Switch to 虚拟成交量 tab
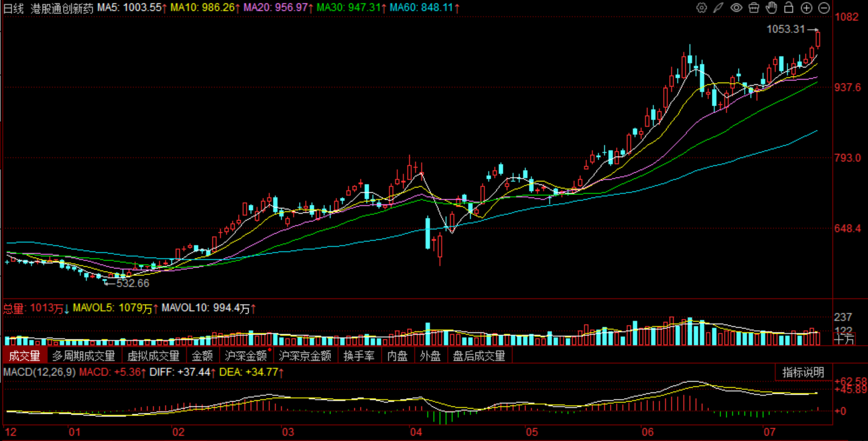The image size is (868, 441). pos(153,356)
